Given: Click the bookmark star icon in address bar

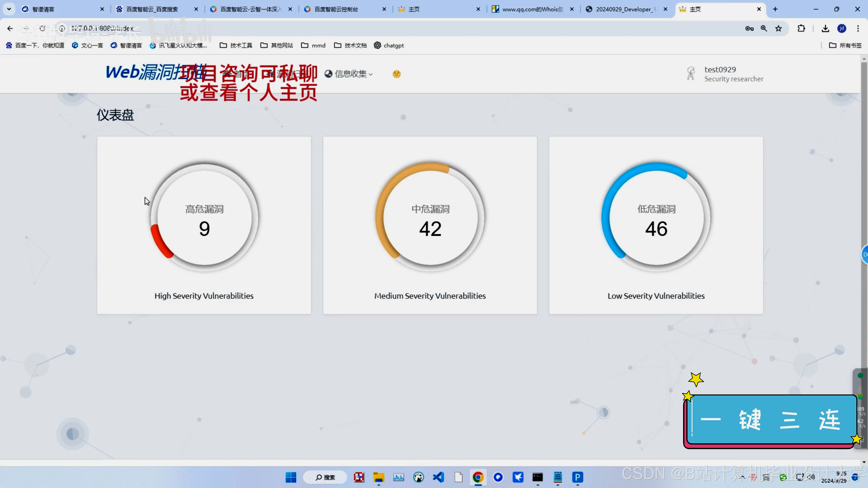Looking at the screenshot, I should [778, 29].
